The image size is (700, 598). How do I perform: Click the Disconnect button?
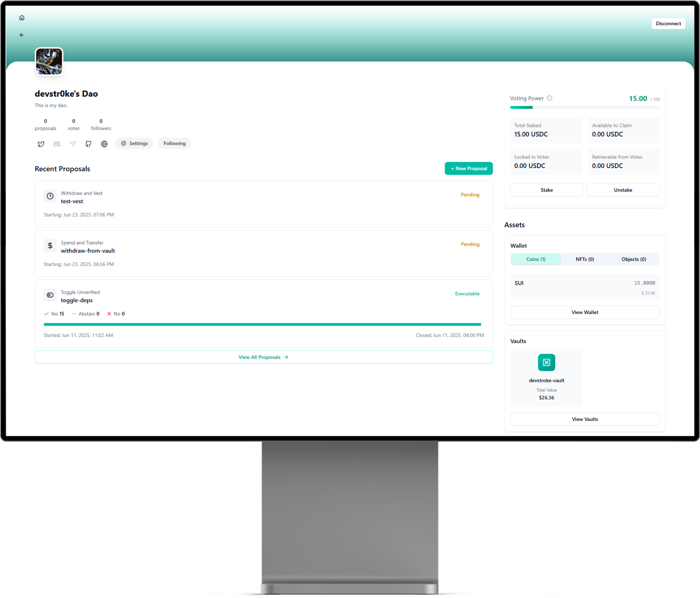pyautogui.click(x=668, y=23)
